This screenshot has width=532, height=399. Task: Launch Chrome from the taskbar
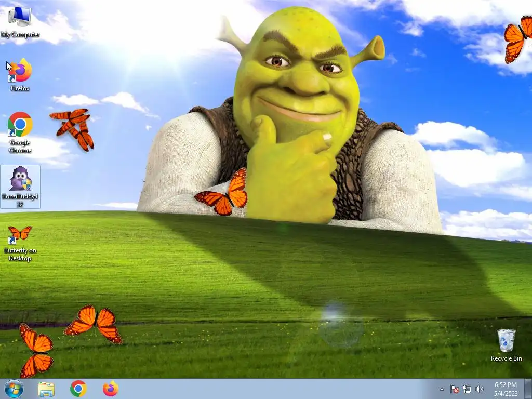click(x=78, y=389)
